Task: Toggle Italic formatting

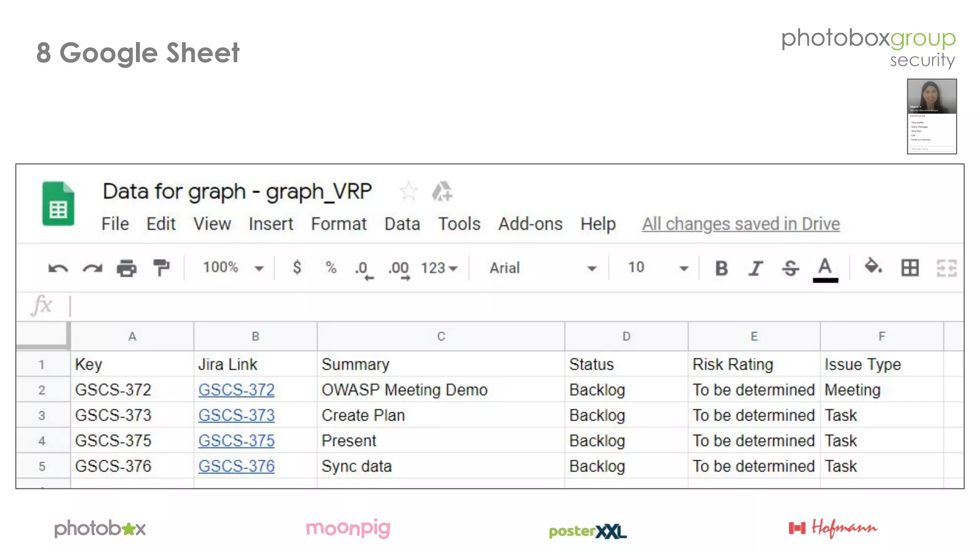Action: (756, 268)
